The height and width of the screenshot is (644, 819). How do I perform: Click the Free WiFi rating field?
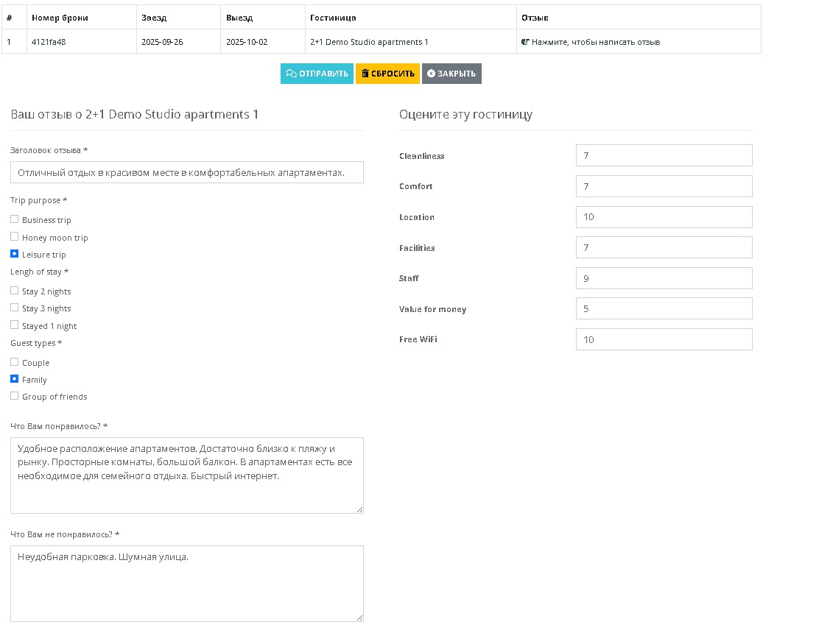pyautogui.click(x=664, y=339)
